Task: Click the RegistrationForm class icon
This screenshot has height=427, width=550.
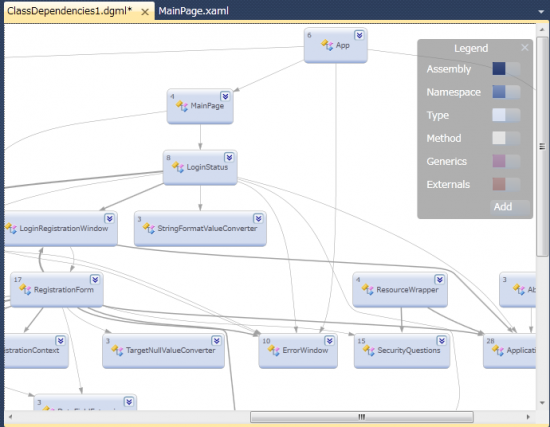Action: coord(25,290)
